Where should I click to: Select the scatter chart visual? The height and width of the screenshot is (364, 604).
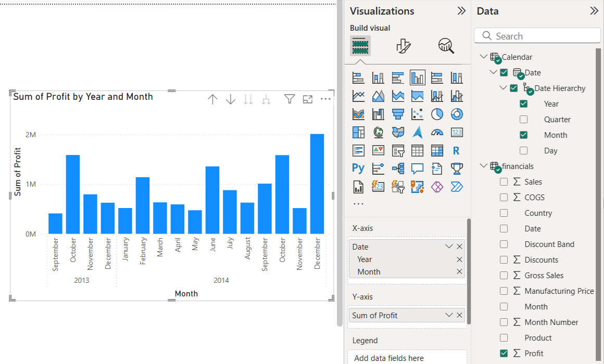(x=417, y=114)
